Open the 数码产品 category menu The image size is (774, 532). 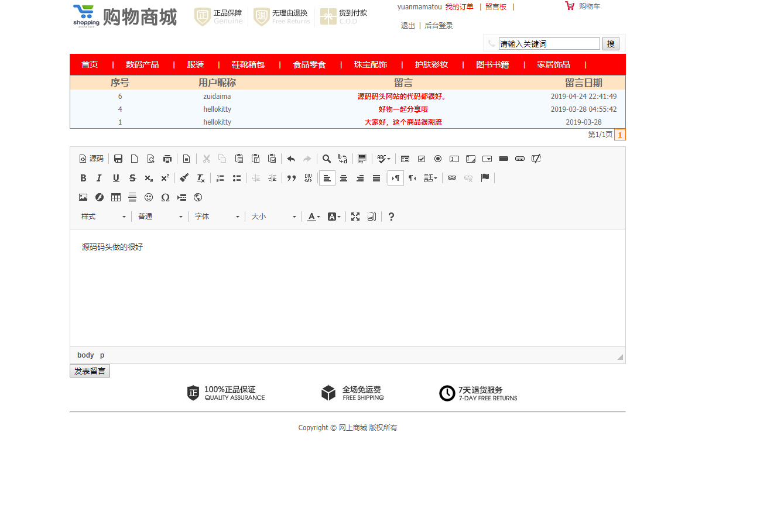click(x=142, y=64)
